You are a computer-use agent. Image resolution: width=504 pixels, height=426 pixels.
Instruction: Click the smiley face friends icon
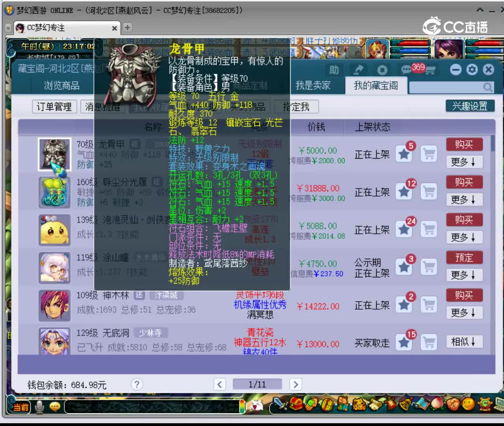coord(468,404)
